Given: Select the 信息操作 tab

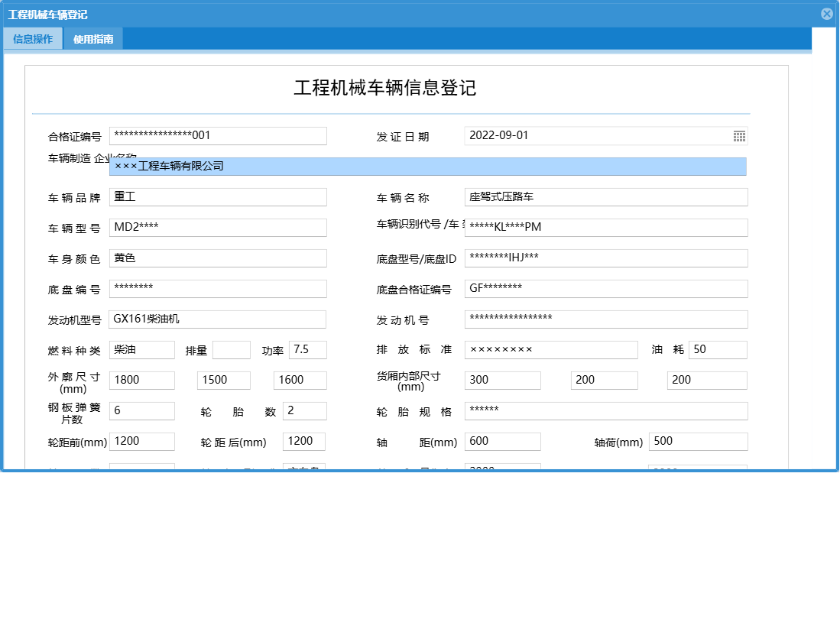Looking at the screenshot, I should 32,38.
